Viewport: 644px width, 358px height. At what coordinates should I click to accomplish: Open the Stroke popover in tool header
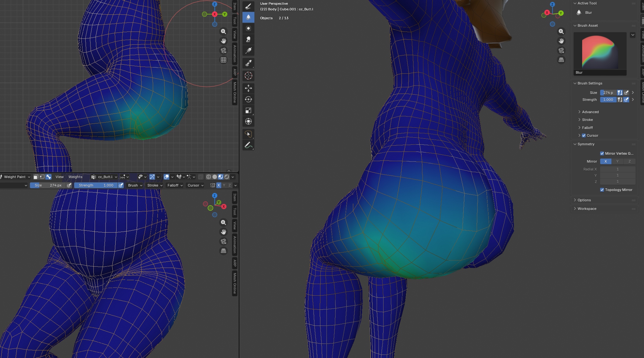(155, 185)
